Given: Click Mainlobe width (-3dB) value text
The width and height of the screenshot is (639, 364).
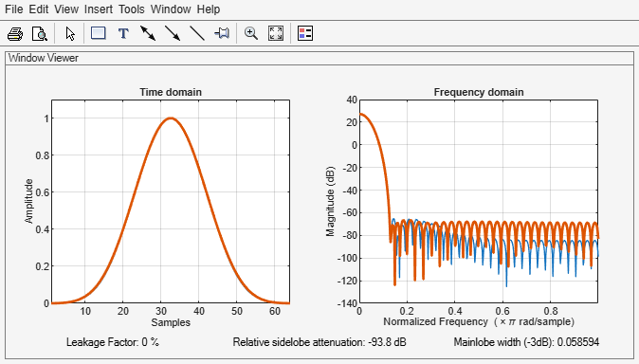Looking at the screenshot, I should 526,342.
